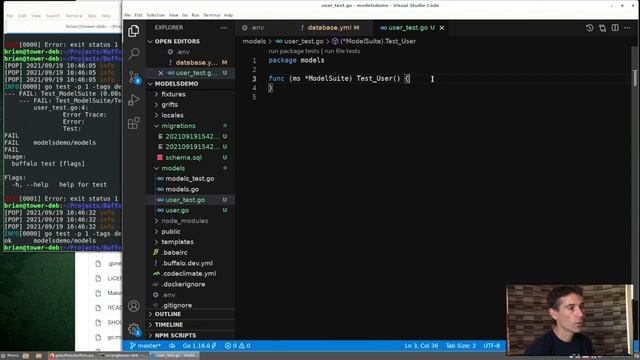Open the Search view in activity bar

pos(133,53)
